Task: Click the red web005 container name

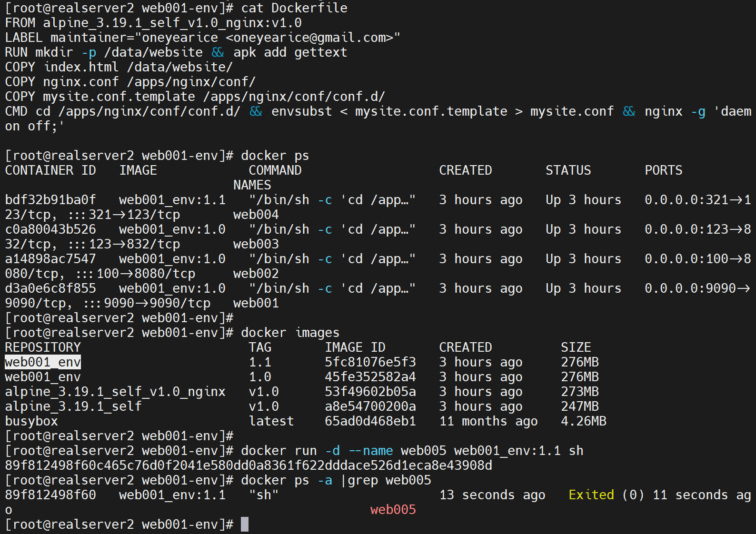Action: (393, 510)
